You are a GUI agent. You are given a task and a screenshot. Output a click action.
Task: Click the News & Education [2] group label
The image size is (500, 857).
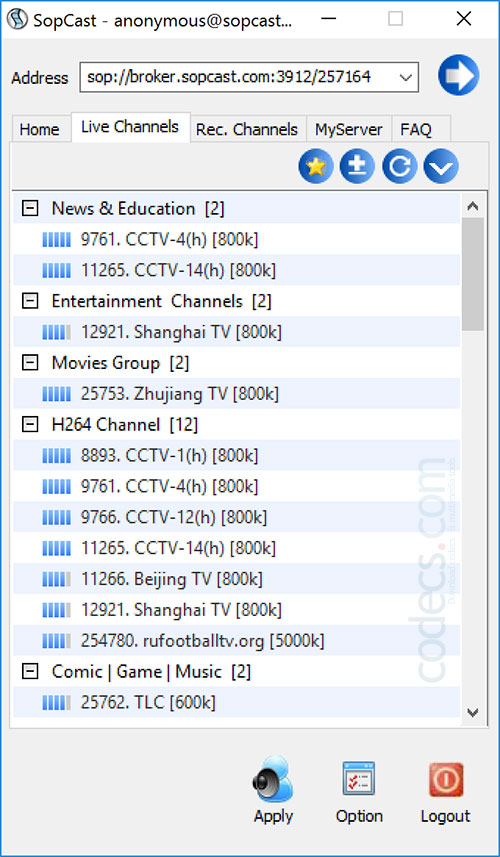(x=138, y=208)
